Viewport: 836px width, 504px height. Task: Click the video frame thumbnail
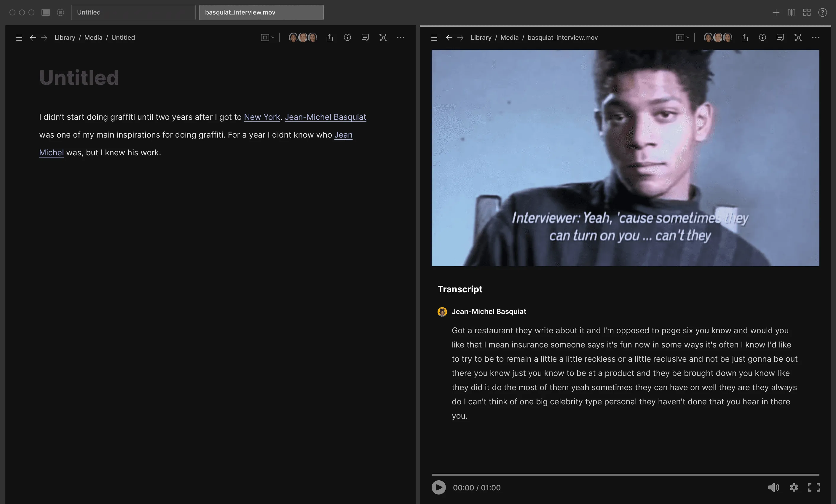click(625, 158)
